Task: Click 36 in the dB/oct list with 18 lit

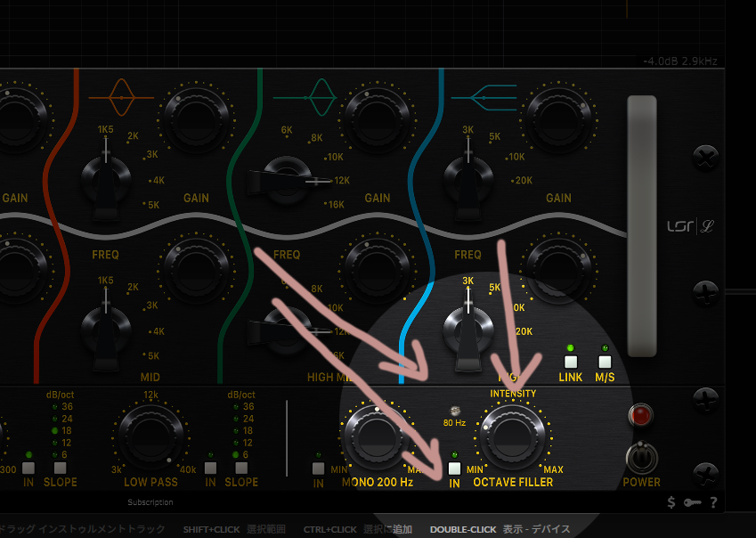Action: point(67,406)
